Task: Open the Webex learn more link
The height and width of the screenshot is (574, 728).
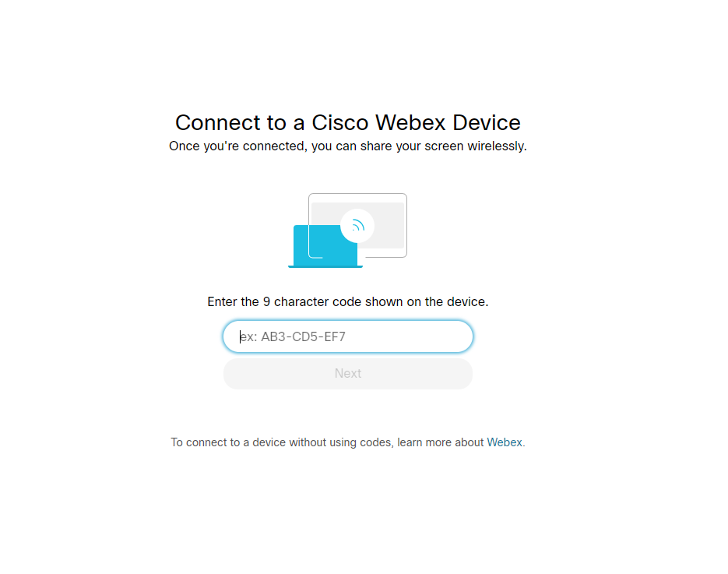Action: 505,442
